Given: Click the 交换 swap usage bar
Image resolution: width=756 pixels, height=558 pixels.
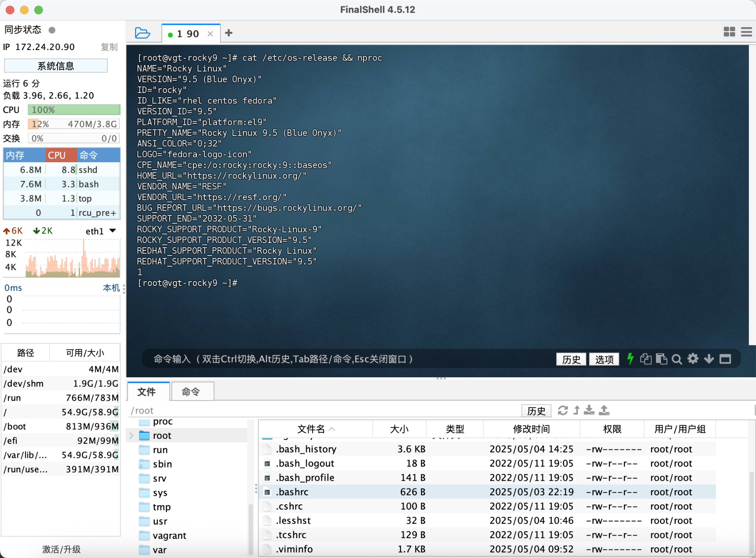Looking at the screenshot, I should [x=74, y=138].
